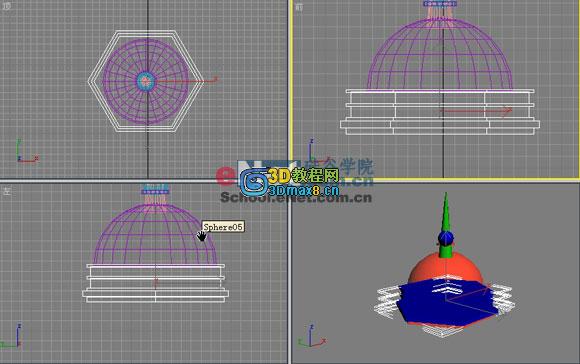Select cyan center circle in Top viewport
This screenshot has height=364, width=580.
click(145, 81)
